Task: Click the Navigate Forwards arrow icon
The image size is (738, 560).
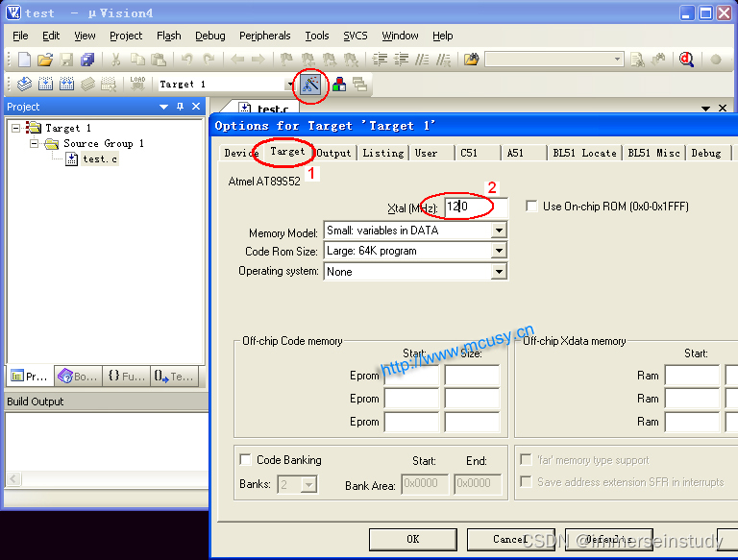Action: click(x=258, y=60)
